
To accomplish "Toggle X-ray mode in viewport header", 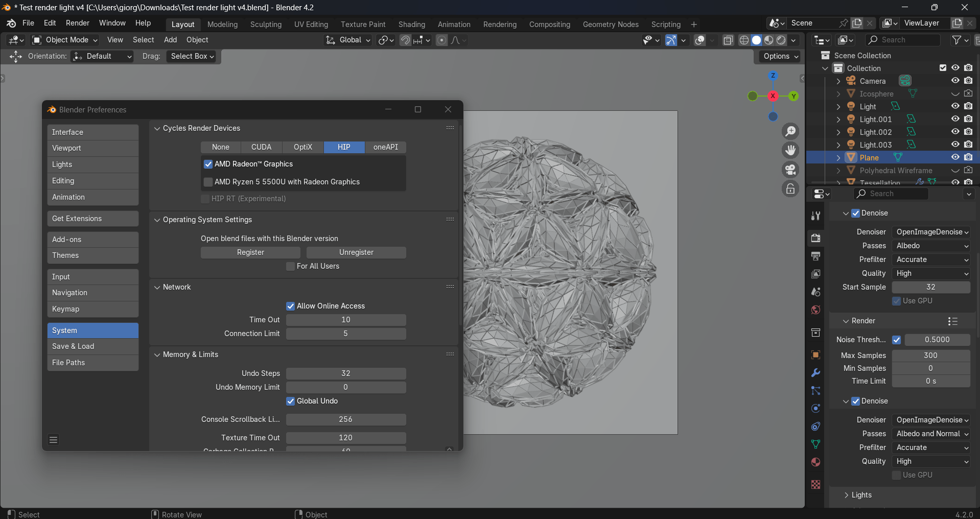I will coord(728,40).
